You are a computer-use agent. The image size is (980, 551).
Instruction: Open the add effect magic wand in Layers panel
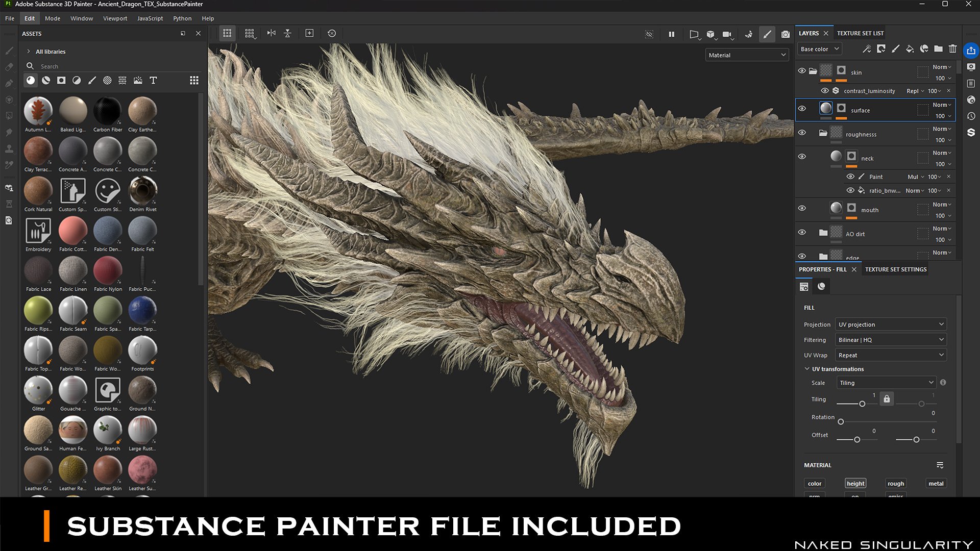coord(867,48)
